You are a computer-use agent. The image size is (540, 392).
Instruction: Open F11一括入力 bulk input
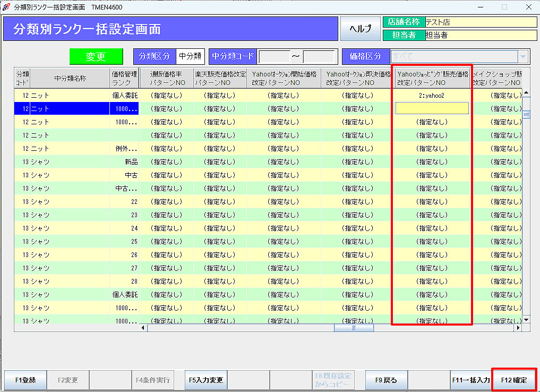471,380
